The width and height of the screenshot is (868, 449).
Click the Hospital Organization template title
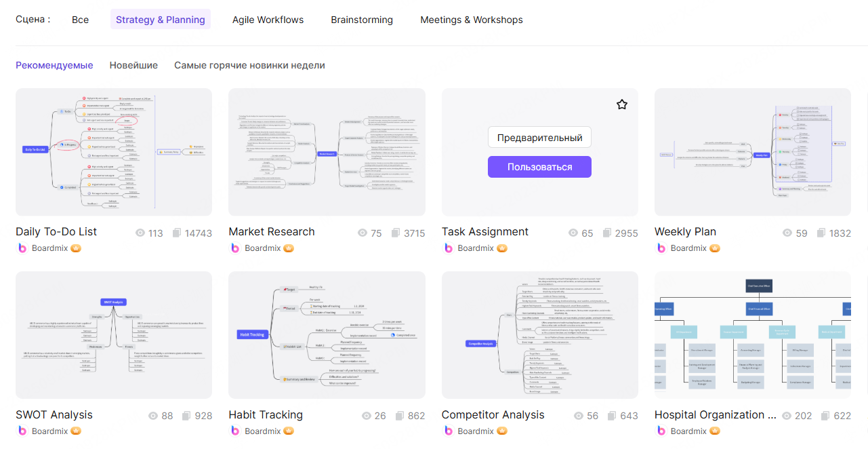(x=716, y=415)
